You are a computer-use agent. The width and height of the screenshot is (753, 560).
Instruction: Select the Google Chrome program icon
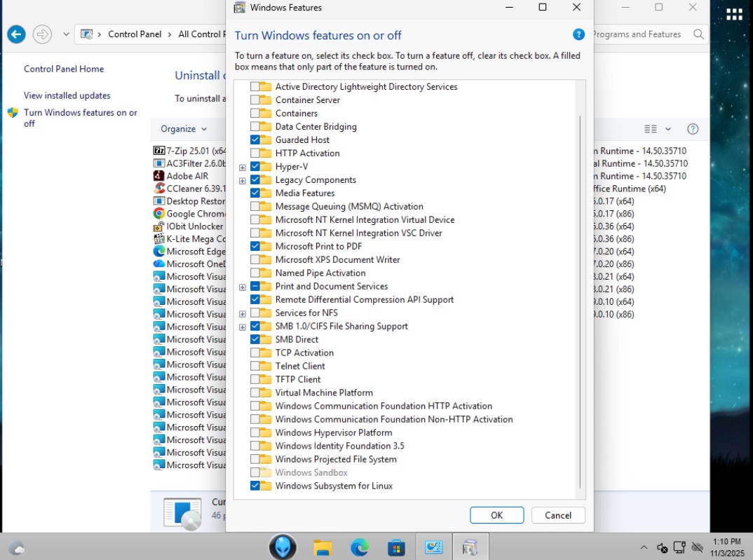pos(159,214)
